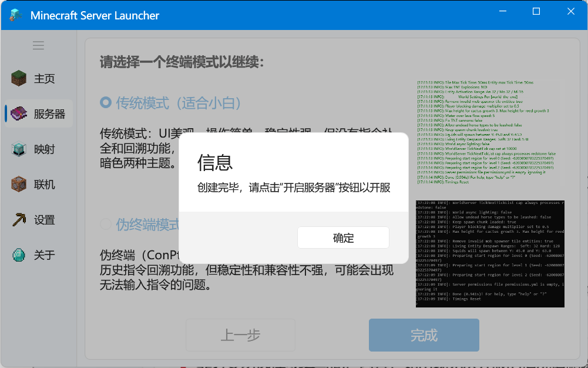This screenshot has height=368, width=588.
Task: Click the 完成 button
Action: pos(424,335)
